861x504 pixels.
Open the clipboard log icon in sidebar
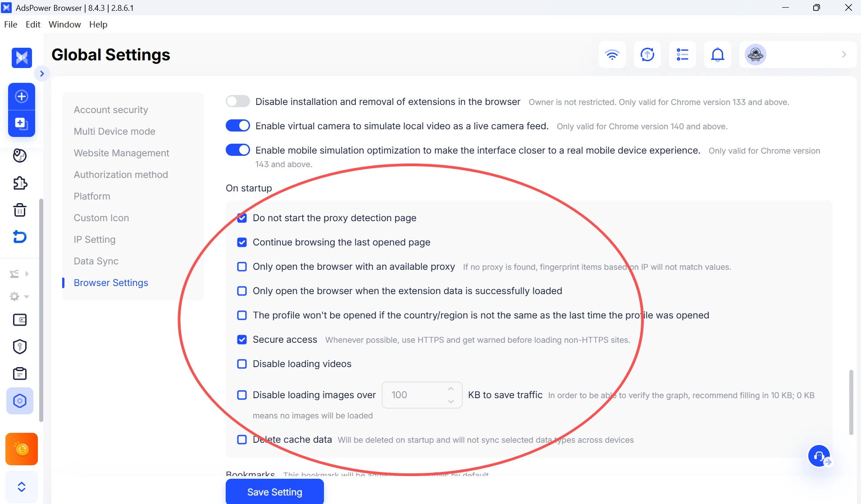coord(20,374)
